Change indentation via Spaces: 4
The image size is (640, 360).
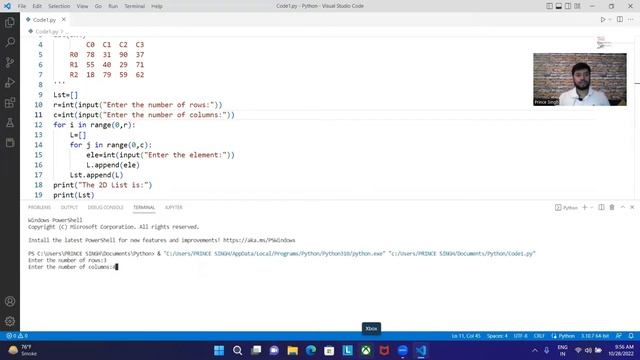tap(497, 336)
